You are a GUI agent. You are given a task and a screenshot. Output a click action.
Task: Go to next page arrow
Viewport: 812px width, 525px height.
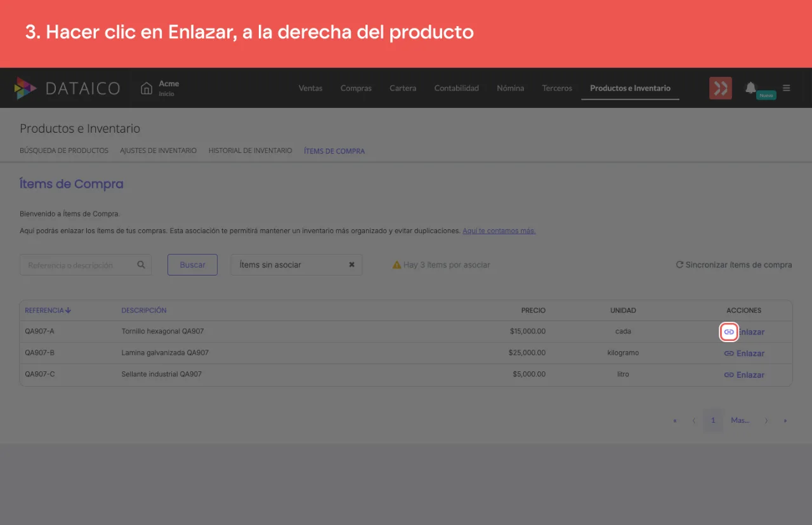pyautogui.click(x=766, y=420)
